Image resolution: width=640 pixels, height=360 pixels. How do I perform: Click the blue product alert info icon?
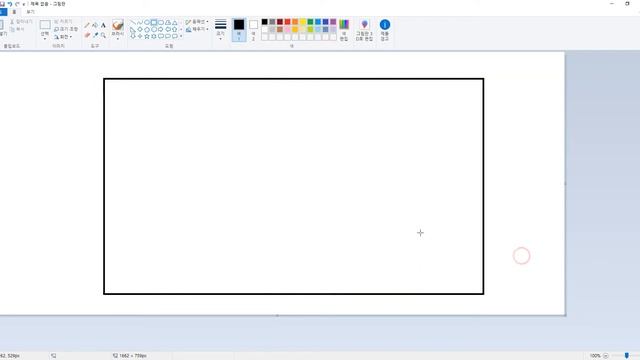click(x=384, y=24)
